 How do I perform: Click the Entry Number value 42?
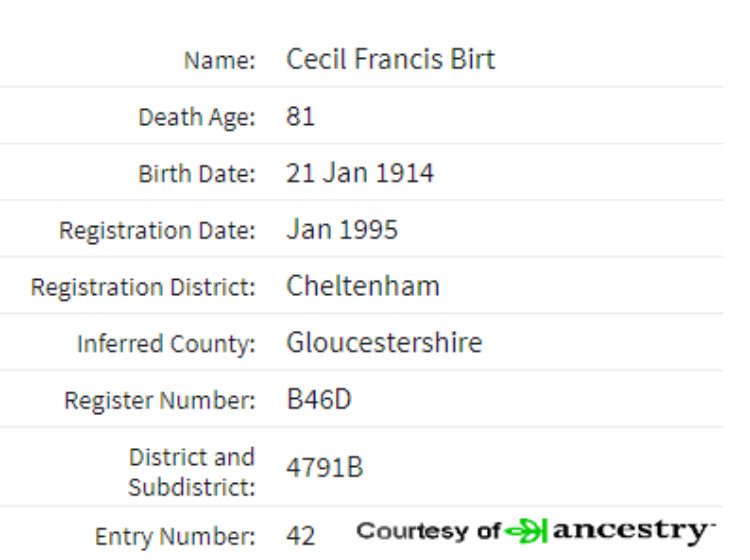pyautogui.click(x=301, y=536)
